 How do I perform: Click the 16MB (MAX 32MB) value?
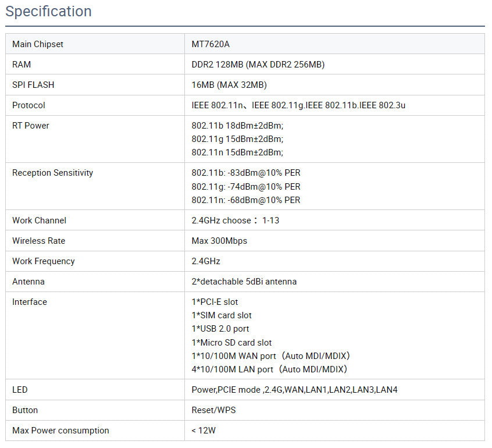point(229,85)
